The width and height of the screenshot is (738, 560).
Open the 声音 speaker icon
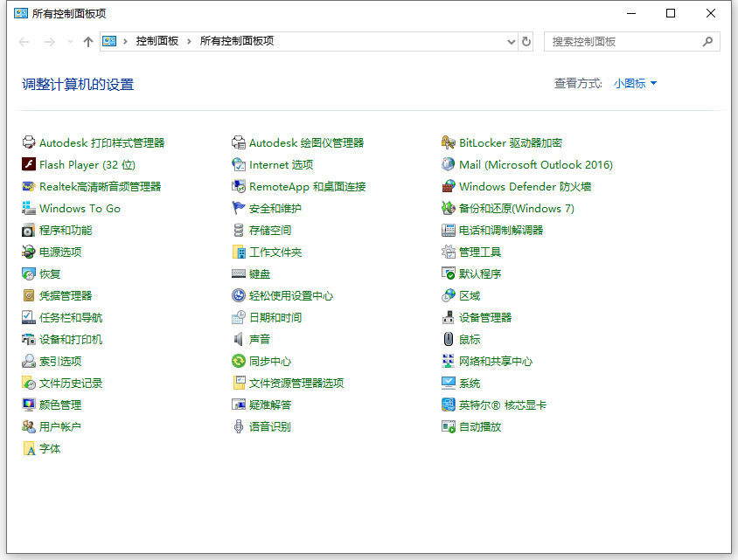pyautogui.click(x=239, y=340)
